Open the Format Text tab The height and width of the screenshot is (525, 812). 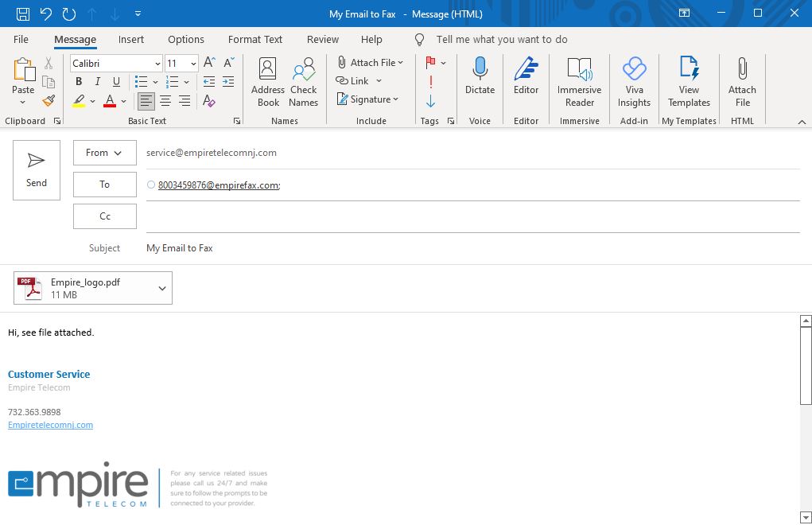(254, 39)
